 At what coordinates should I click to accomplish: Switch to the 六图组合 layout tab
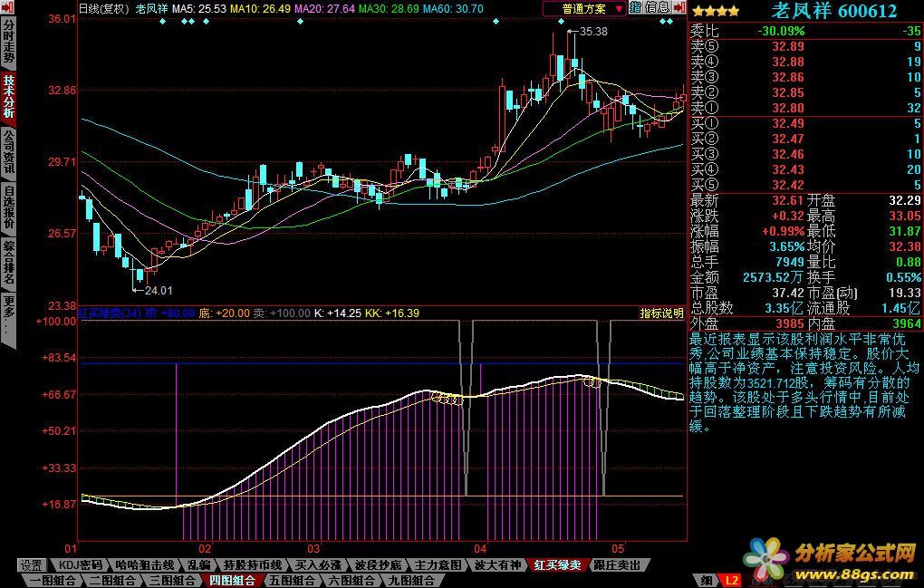pos(351,581)
